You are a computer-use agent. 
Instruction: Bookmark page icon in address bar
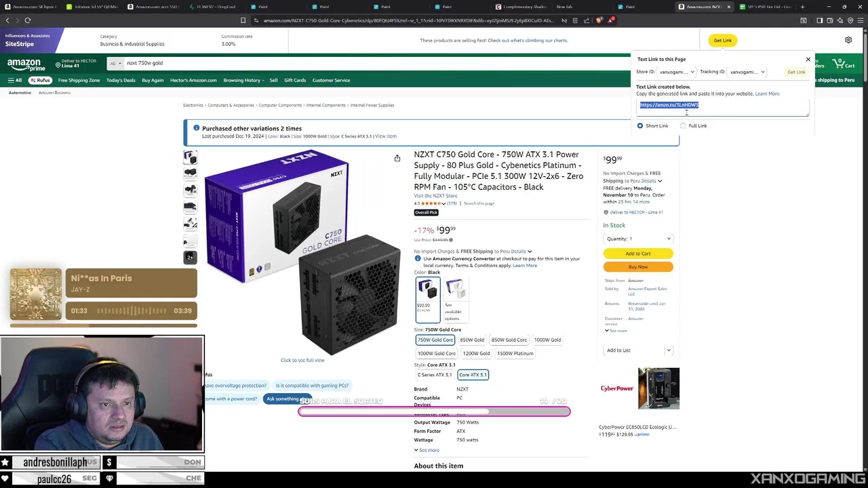click(243, 20)
